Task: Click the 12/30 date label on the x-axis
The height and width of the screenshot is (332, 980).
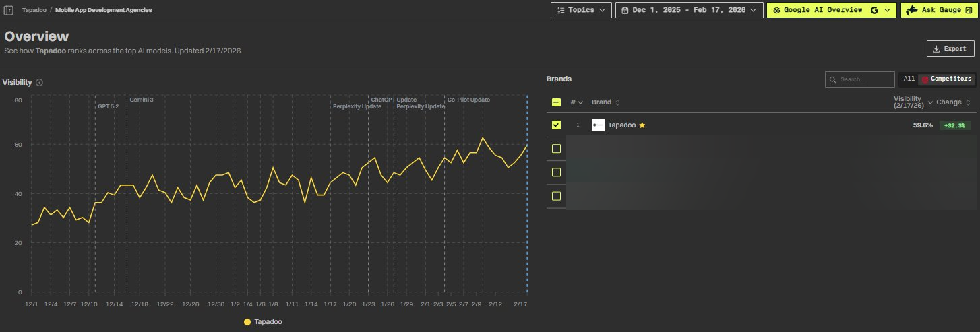Action: click(216, 304)
